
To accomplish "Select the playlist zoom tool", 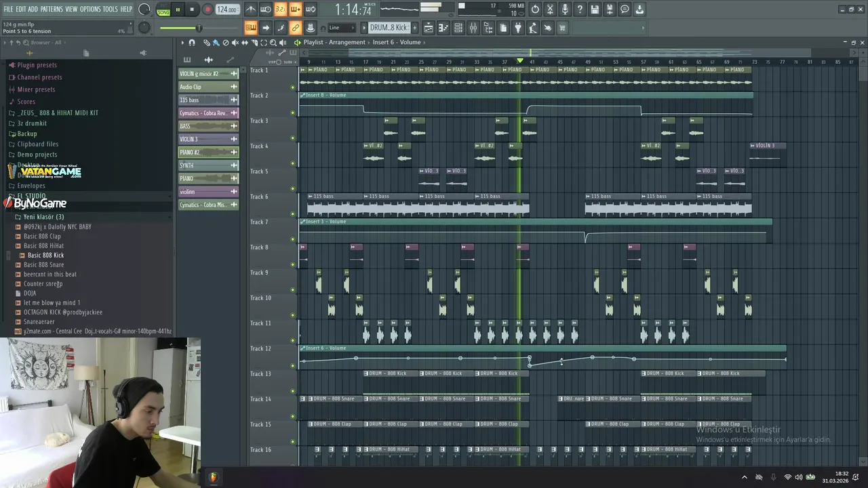I will (273, 43).
